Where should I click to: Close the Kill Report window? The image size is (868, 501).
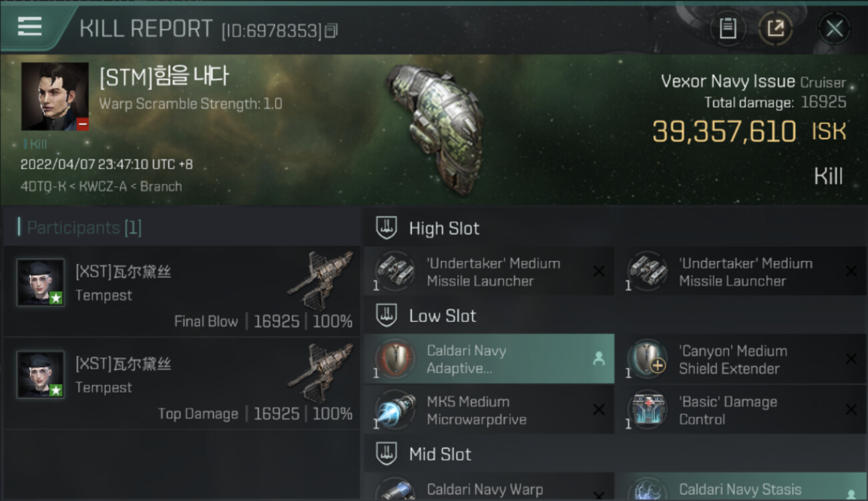pyautogui.click(x=834, y=28)
